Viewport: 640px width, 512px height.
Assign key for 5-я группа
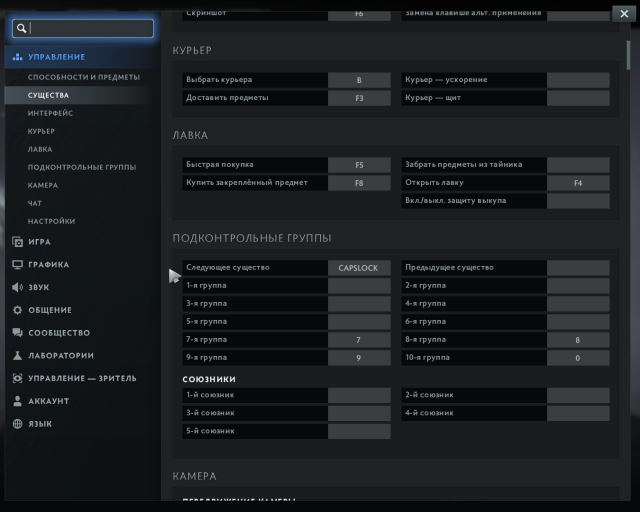(x=359, y=322)
